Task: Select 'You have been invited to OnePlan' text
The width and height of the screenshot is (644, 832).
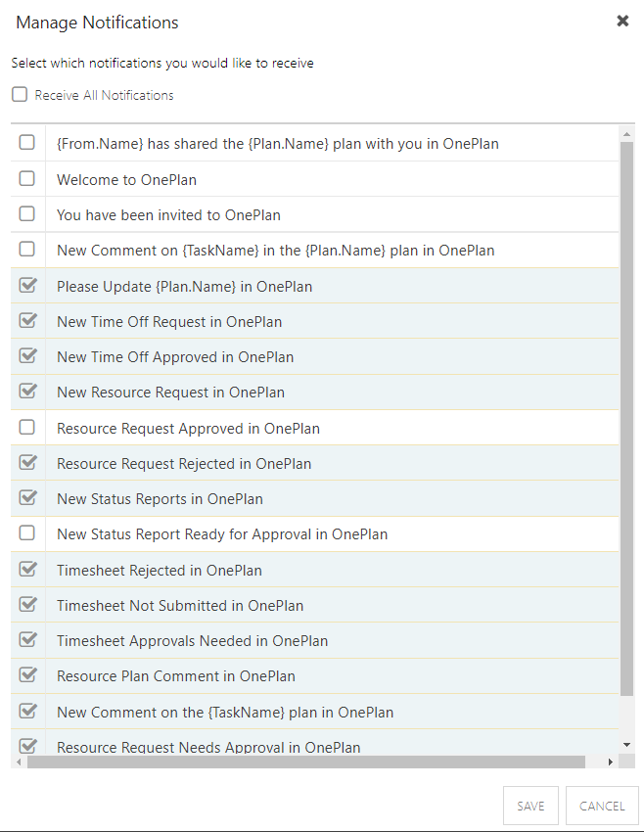Action: pyautogui.click(x=168, y=215)
